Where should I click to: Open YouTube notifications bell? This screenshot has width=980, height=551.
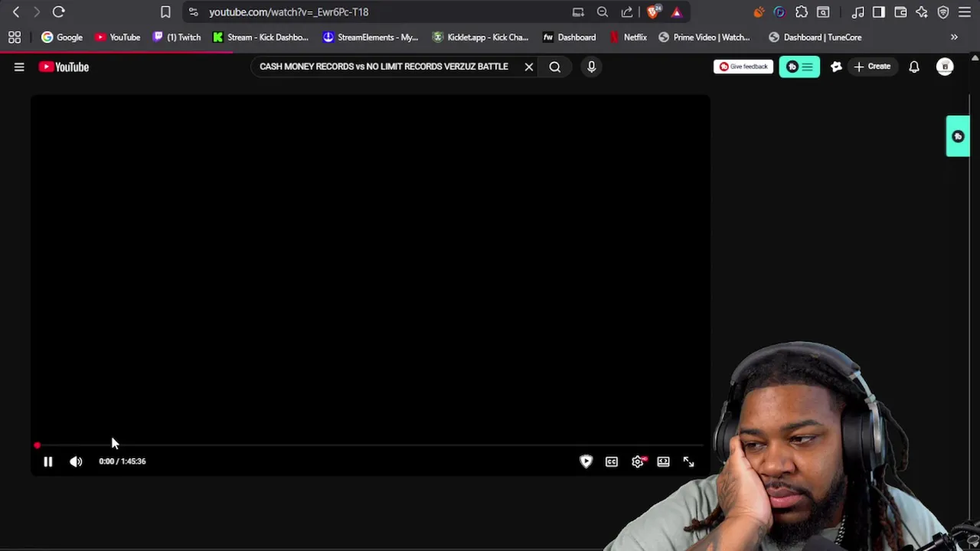tap(914, 67)
